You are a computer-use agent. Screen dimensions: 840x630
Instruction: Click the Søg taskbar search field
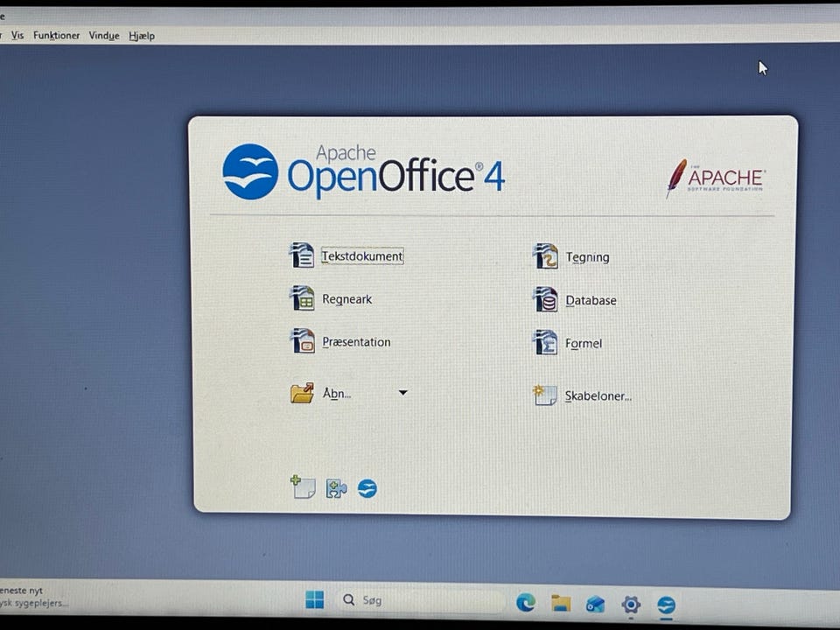[421, 600]
